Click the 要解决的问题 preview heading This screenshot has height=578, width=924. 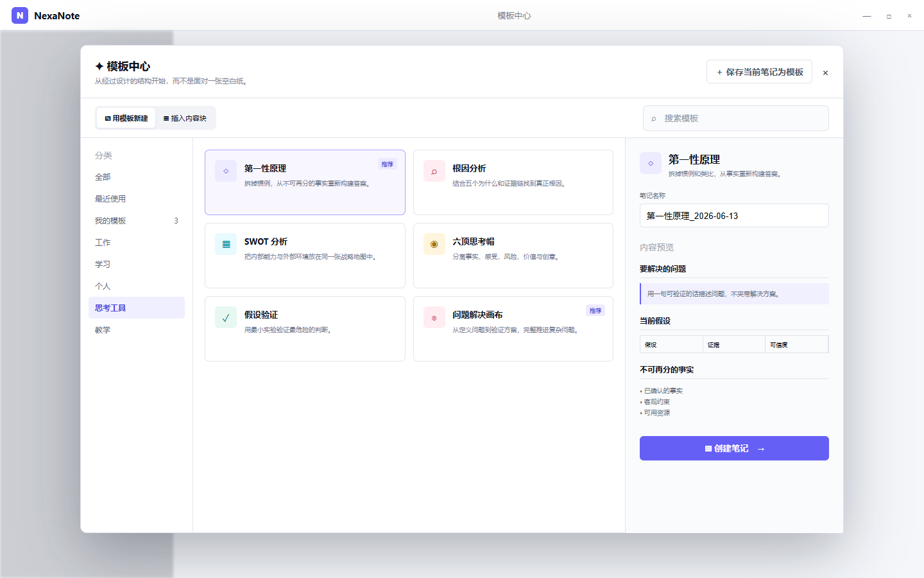pos(663,269)
